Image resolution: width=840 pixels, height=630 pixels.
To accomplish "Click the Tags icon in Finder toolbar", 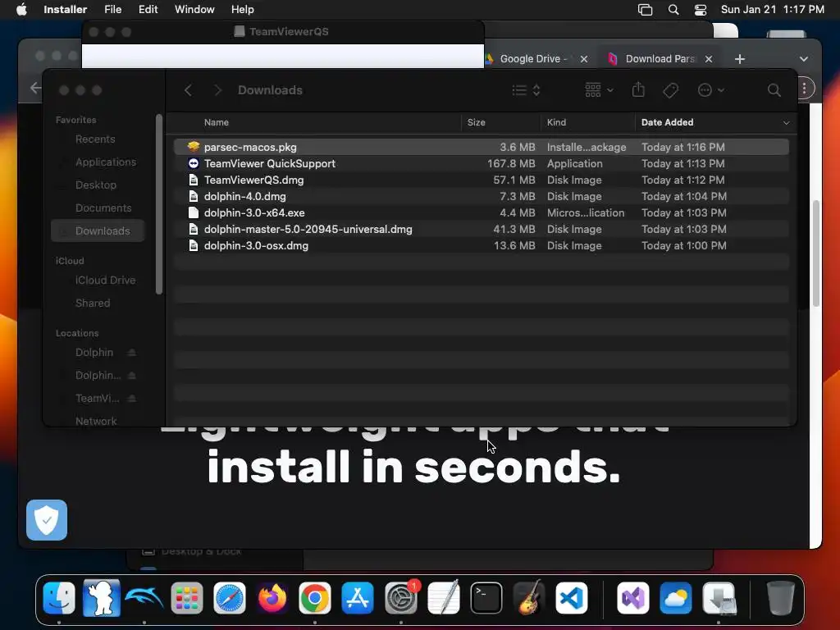I will pyautogui.click(x=670, y=90).
